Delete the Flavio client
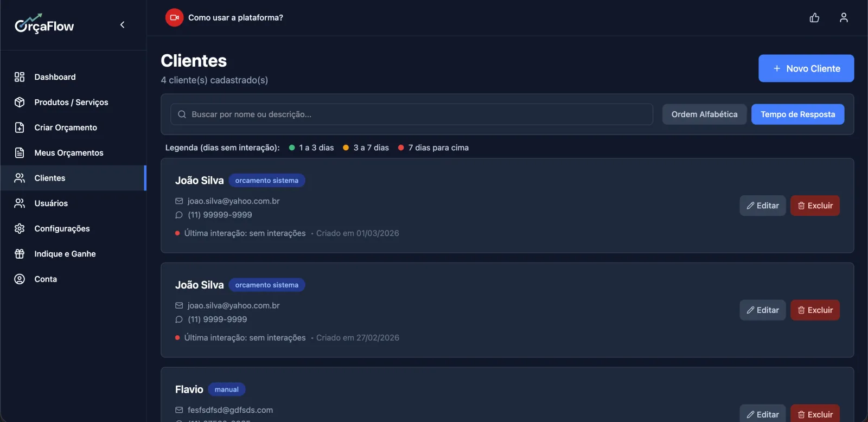 (815, 414)
